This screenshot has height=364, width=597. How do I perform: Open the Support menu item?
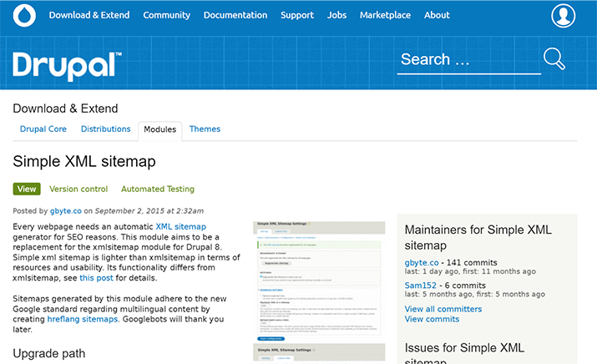[297, 15]
